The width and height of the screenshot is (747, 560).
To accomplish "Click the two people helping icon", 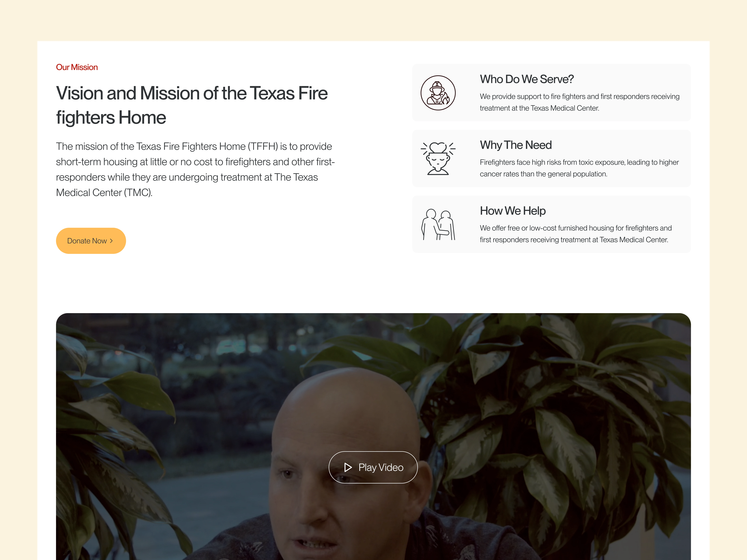I will click(438, 224).
